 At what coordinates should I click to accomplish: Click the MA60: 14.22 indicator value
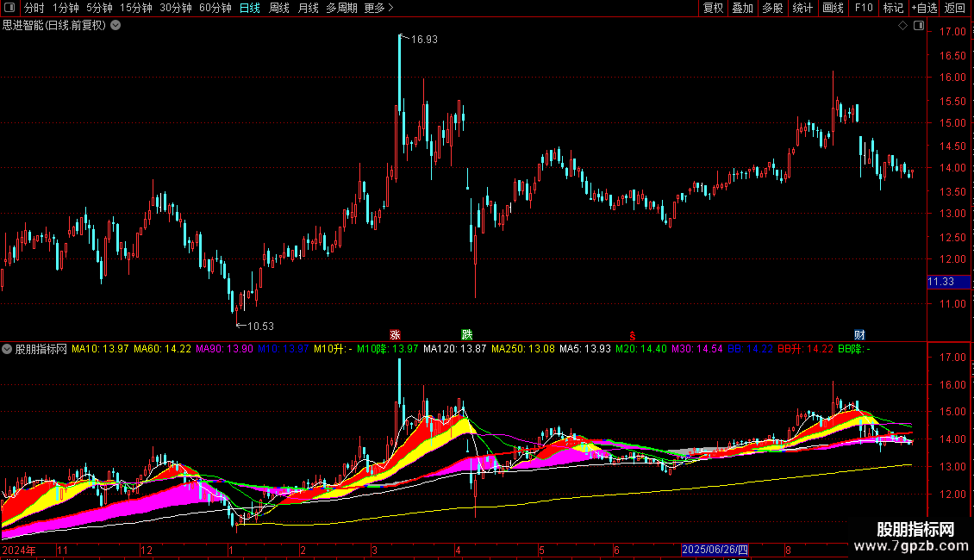point(162,349)
